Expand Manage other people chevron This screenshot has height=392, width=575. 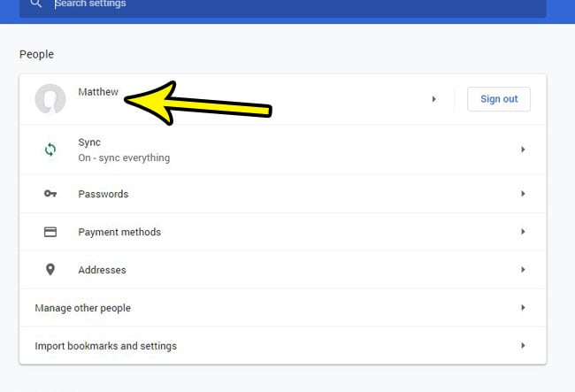(523, 308)
